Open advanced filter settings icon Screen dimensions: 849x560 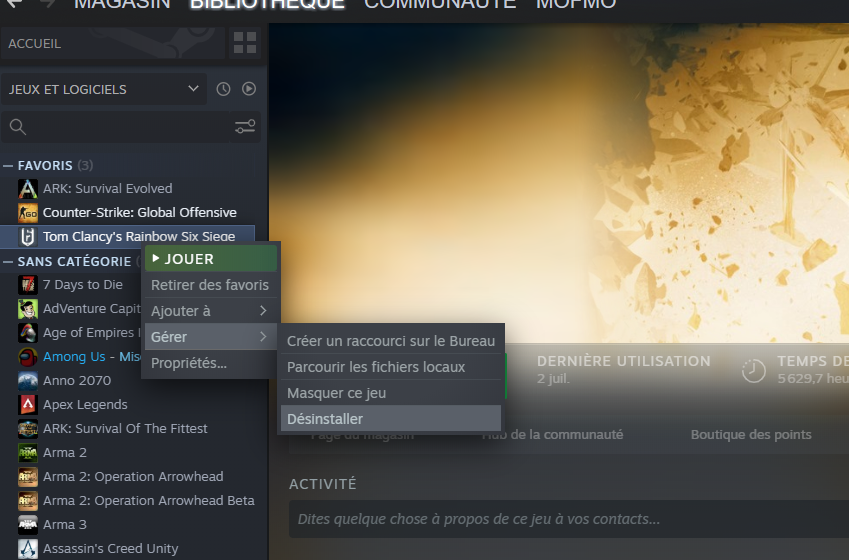click(245, 127)
